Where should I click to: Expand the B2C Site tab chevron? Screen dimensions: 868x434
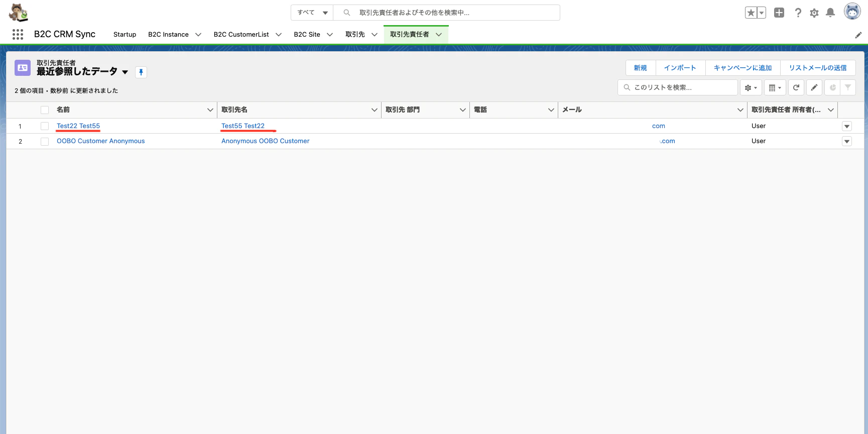(x=330, y=35)
